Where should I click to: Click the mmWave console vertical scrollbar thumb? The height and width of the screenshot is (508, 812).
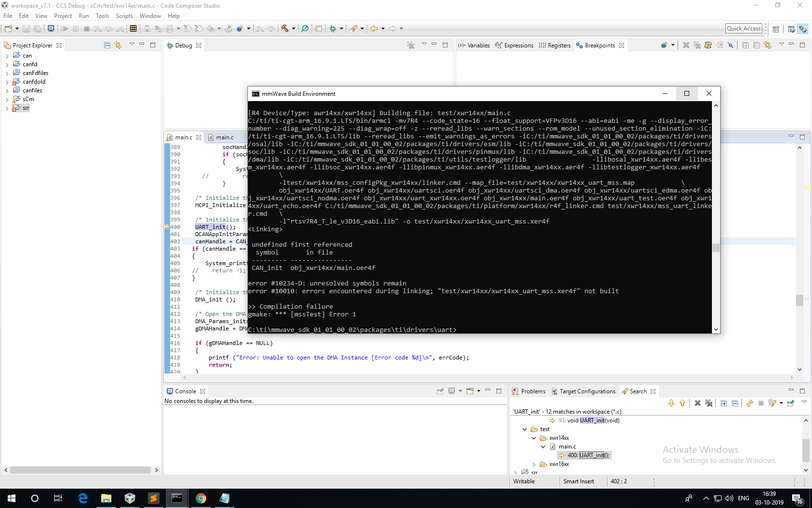[716, 248]
